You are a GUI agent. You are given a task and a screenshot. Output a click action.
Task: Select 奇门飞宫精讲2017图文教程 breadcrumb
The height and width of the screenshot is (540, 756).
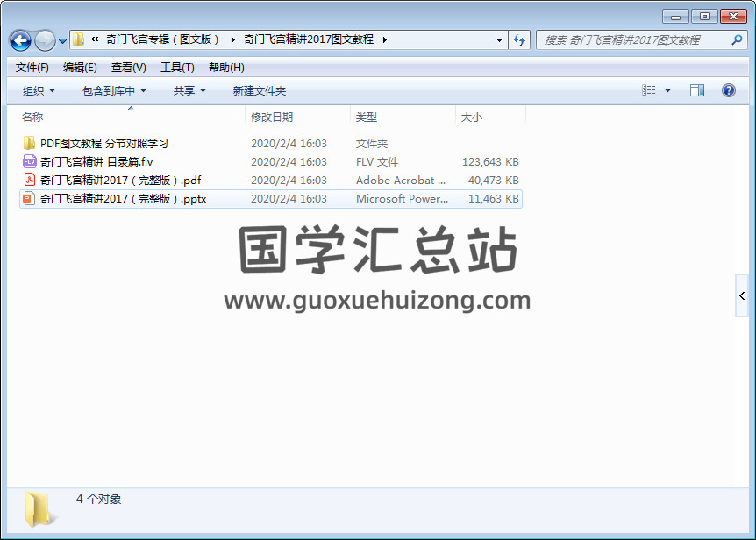309,39
